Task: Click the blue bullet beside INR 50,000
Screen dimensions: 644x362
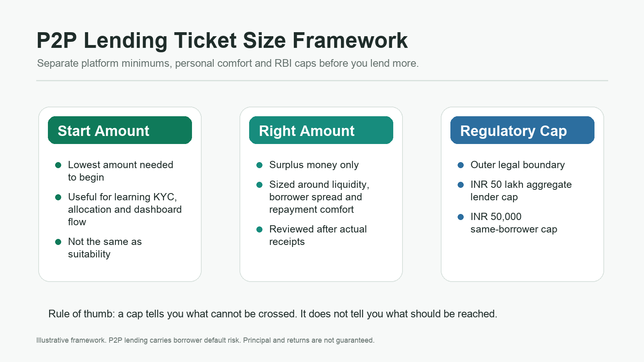Action: [x=461, y=217]
